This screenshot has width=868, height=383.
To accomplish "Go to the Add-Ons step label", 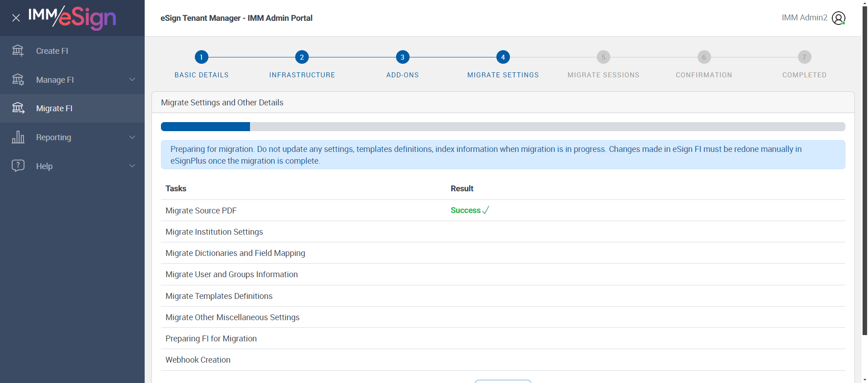I will [x=402, y=75].
